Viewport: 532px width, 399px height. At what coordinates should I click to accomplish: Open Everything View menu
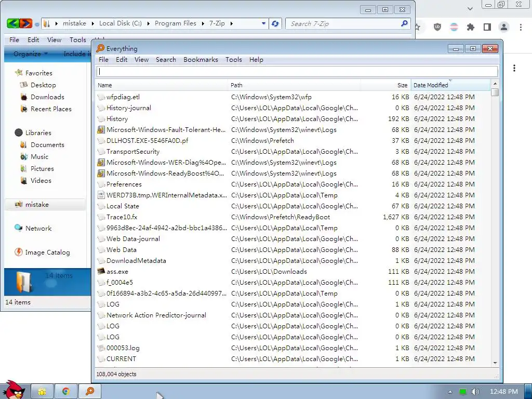coord(141,59)
